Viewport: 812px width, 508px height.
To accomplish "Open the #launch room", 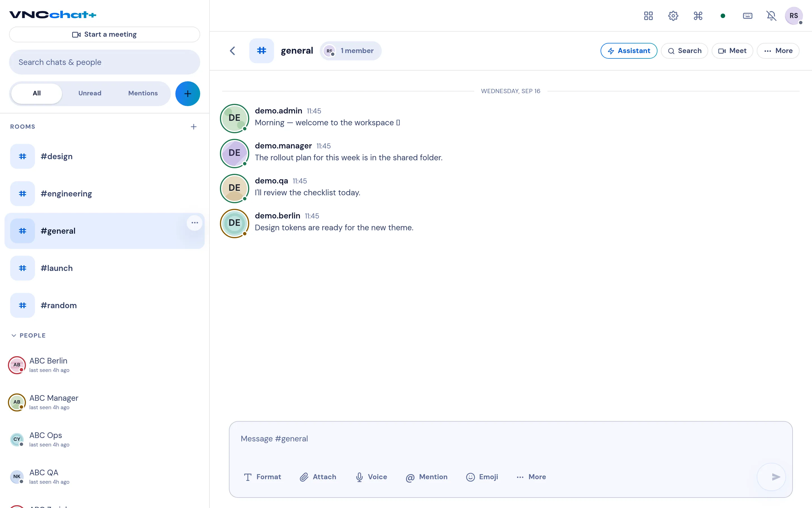I will [x=104, y=268].
